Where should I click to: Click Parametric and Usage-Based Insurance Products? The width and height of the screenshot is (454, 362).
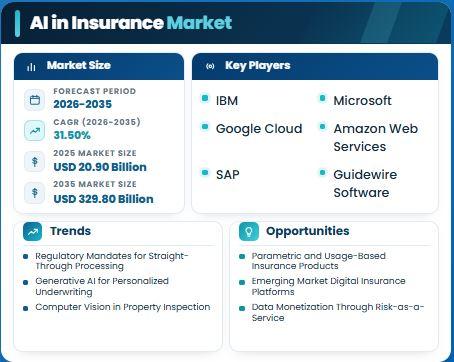319,261
